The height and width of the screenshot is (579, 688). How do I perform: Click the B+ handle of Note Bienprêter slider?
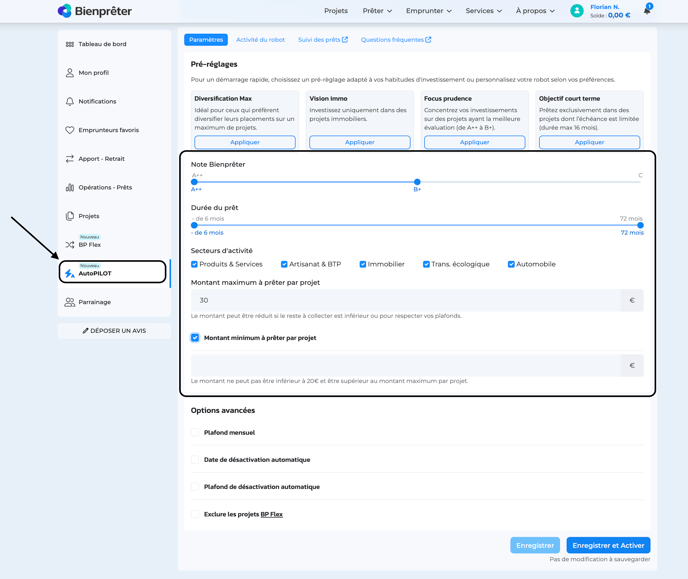pyautogui.click(x=417, y=182)
